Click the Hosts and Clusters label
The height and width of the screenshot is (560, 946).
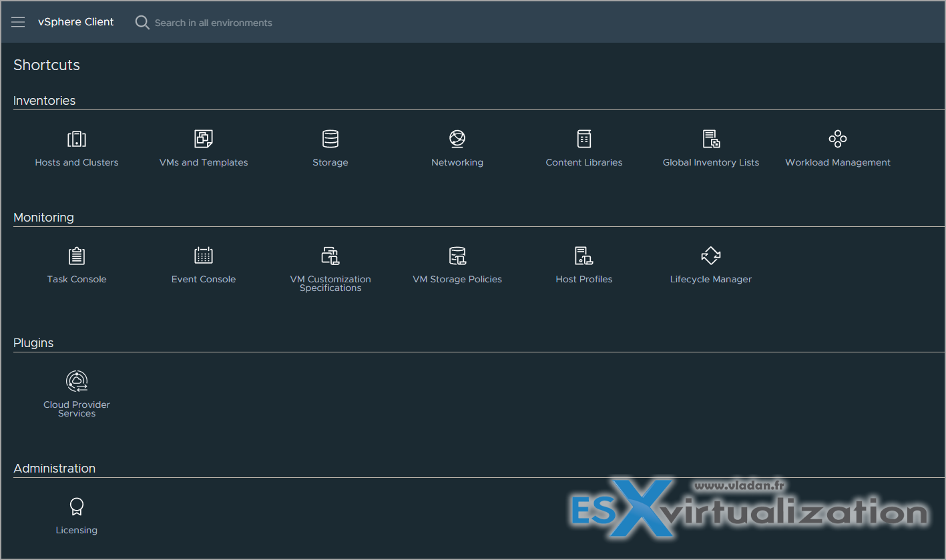coord(77,162)
